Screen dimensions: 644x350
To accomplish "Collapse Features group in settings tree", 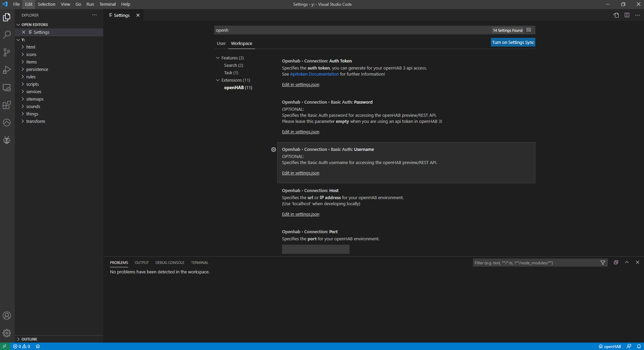I will (x=218, y=58).
